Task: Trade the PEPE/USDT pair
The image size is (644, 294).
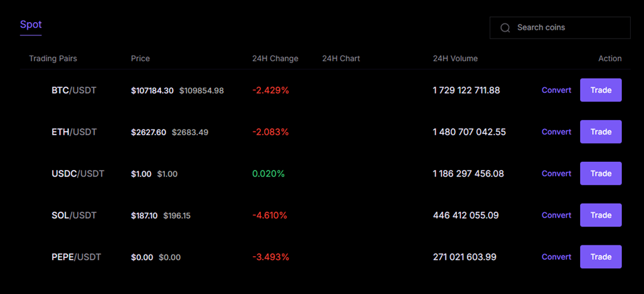Action: pos(600,257)
